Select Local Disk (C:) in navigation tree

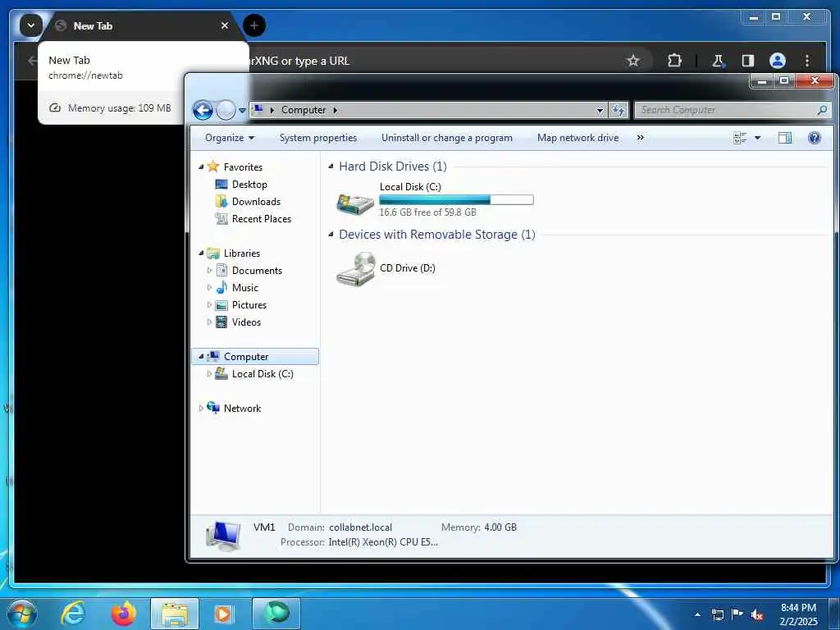pos(262,374)
